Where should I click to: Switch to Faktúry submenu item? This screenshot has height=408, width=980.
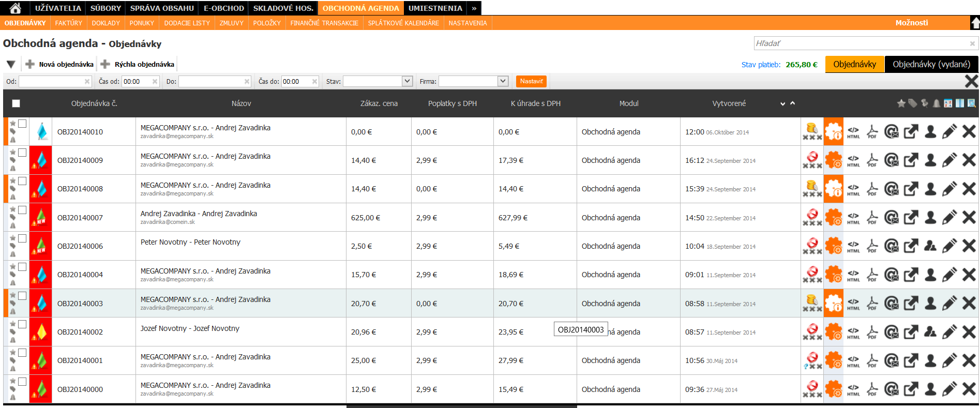[69, 23]
